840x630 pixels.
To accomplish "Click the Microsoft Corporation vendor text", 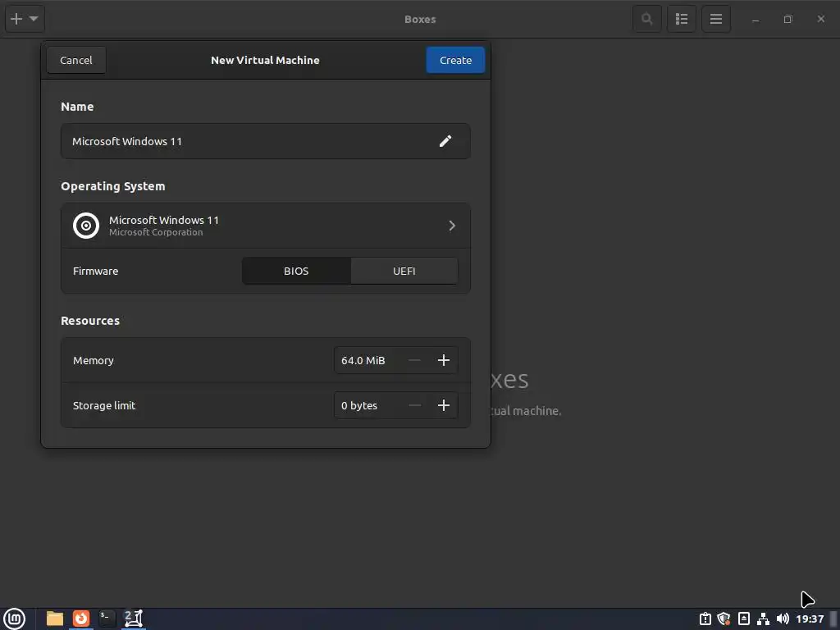I will (x=156, y=232).
